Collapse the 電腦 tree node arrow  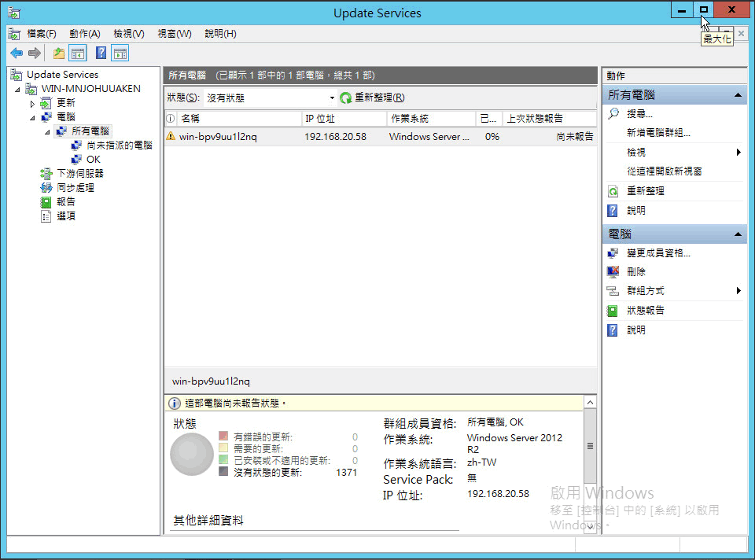(x=32, y=118)
